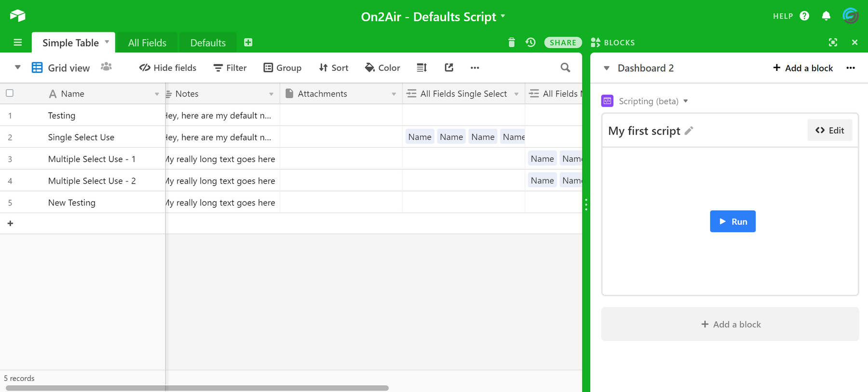Rename script using the pencil icon
The height and width of the screenshot is (392, 868).
coord(689,131)
